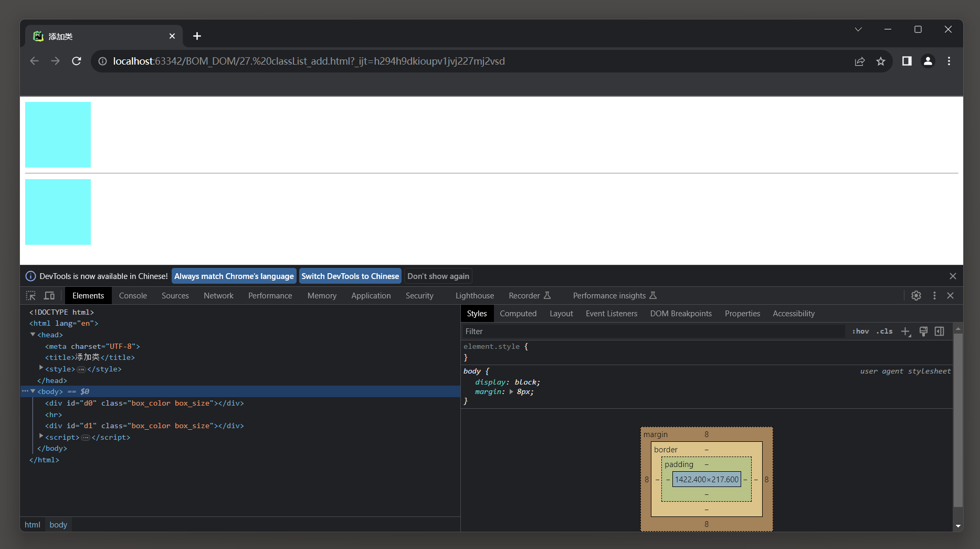The height and width of the screenshot is (549, 980).
Task: Expand the margin shorthand property
Action: pos(511,391)
